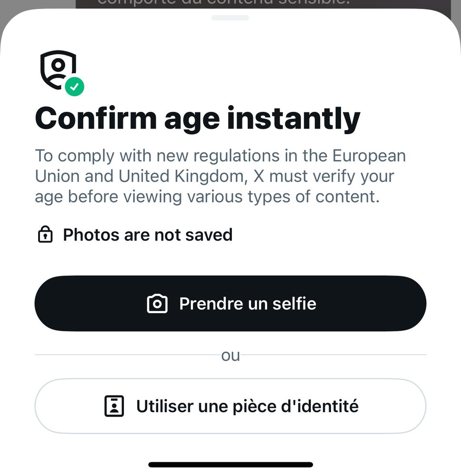The image size is (461, 476).
Task: Tap the "ou" separator text
Action: pyautogui.click(x=230, y=355)
